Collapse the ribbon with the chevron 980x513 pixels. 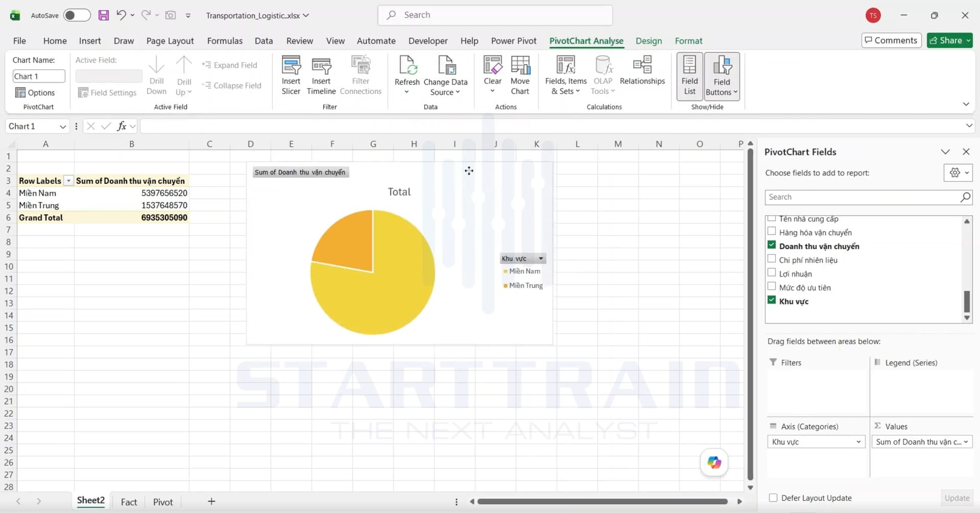966,104
